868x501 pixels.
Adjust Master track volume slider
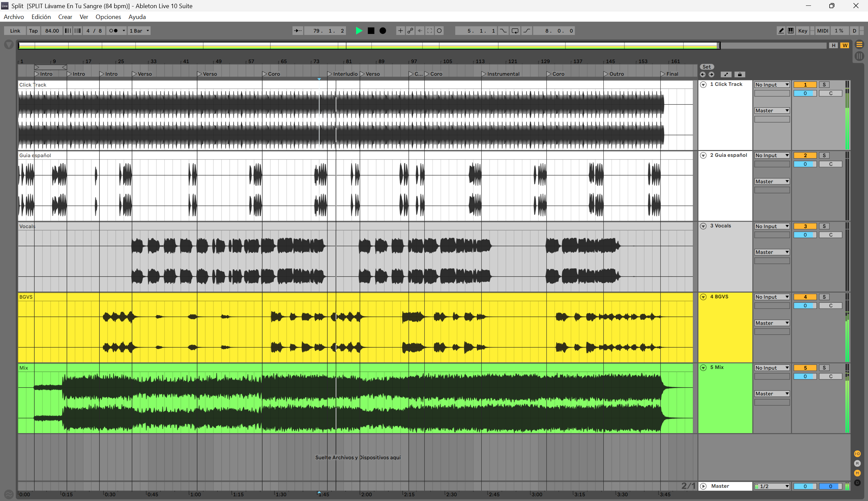pos(805,486)
